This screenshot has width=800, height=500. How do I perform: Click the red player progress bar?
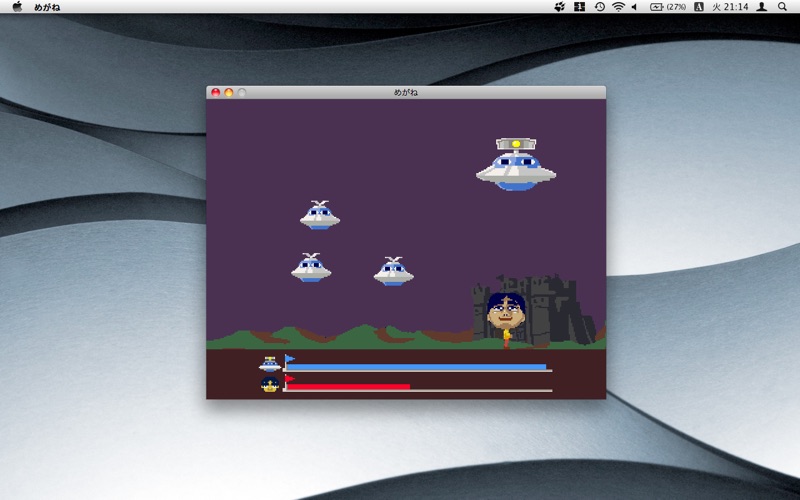tap(348, 386)
